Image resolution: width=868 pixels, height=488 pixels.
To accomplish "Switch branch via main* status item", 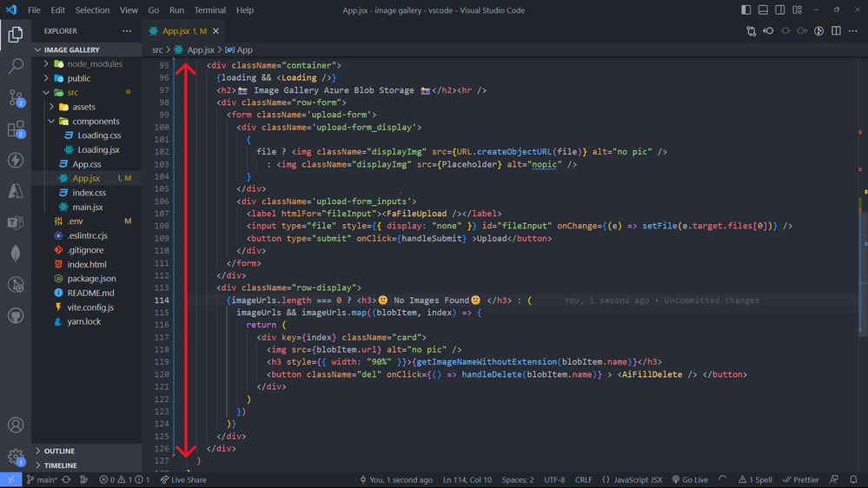I will (42, 479).
